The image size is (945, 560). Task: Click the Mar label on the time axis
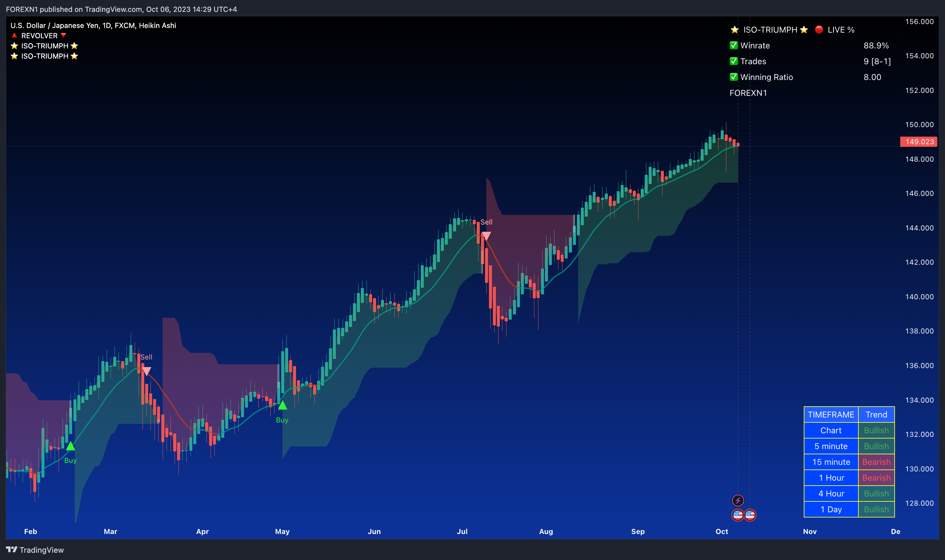tap(111, 531)
